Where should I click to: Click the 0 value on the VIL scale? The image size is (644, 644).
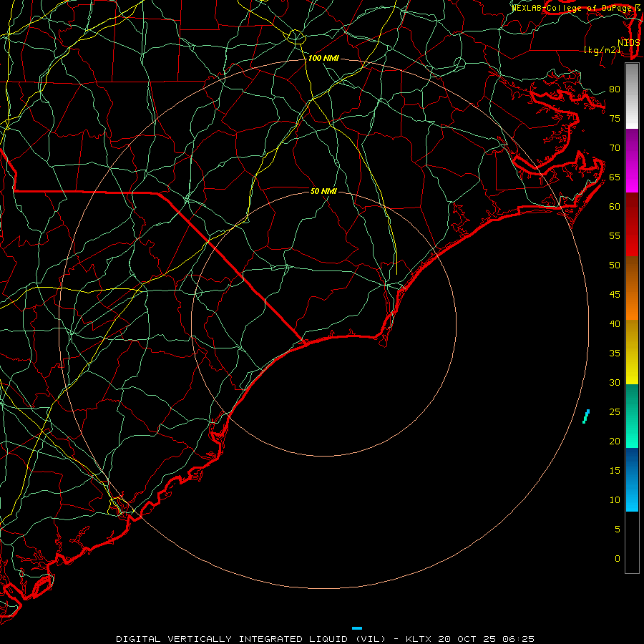tap(618, 559)
